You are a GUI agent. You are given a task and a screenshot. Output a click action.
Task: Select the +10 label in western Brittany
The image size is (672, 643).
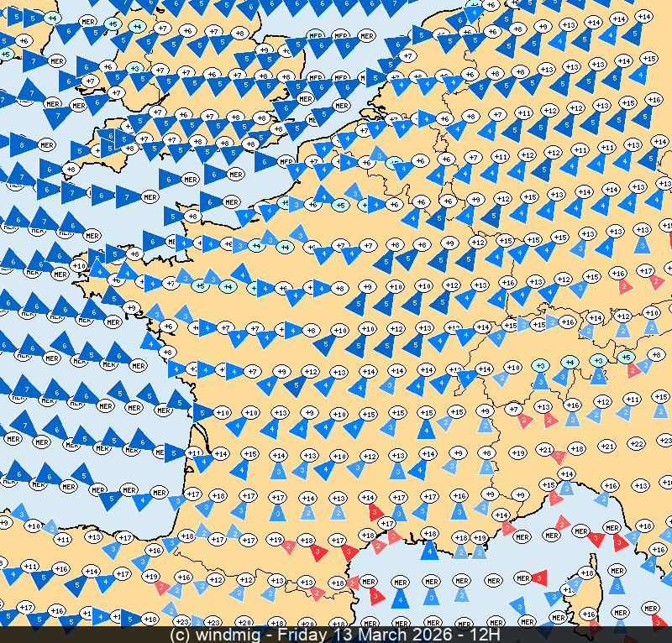pos(80,265)
